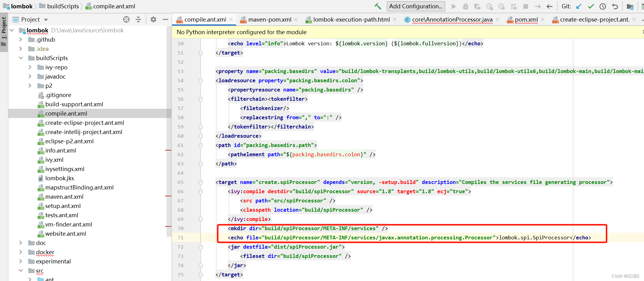Click the Run play icon

(x=454, y=6)
